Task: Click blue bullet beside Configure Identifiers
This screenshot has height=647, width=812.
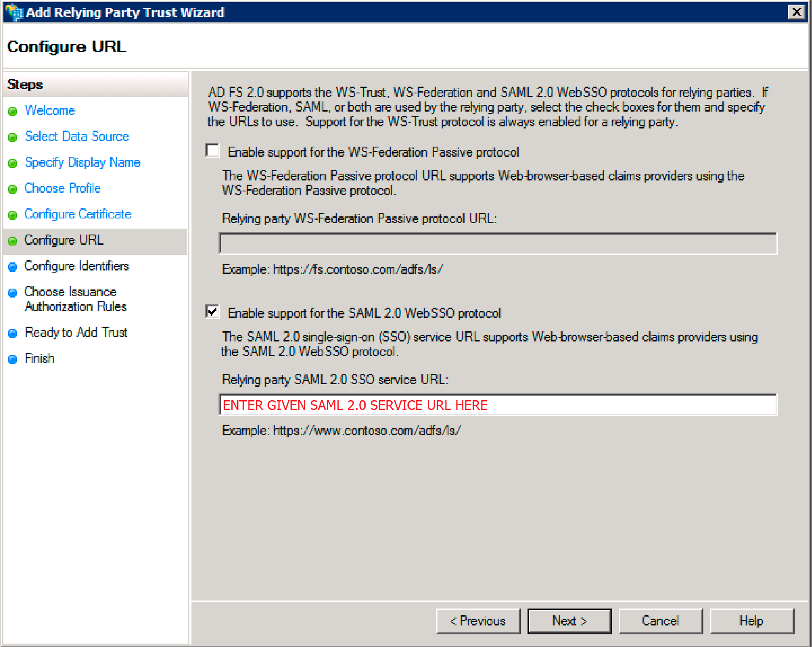Action: click(x=13, y=267)
